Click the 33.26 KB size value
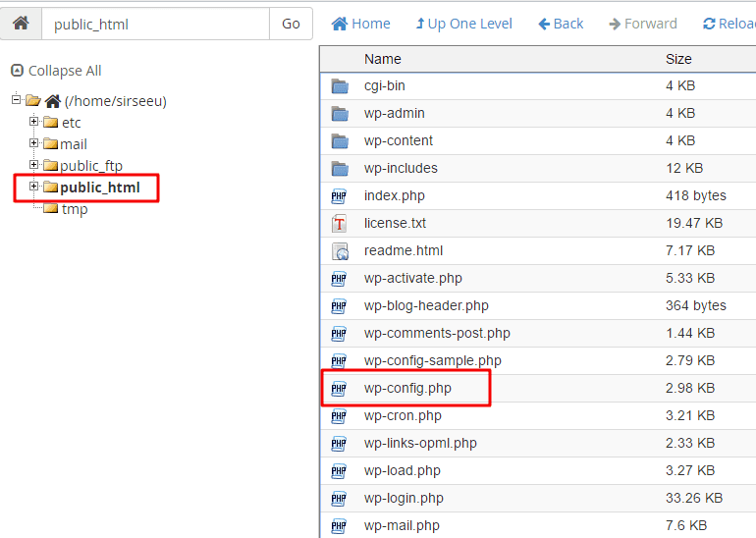 point(694,498)
